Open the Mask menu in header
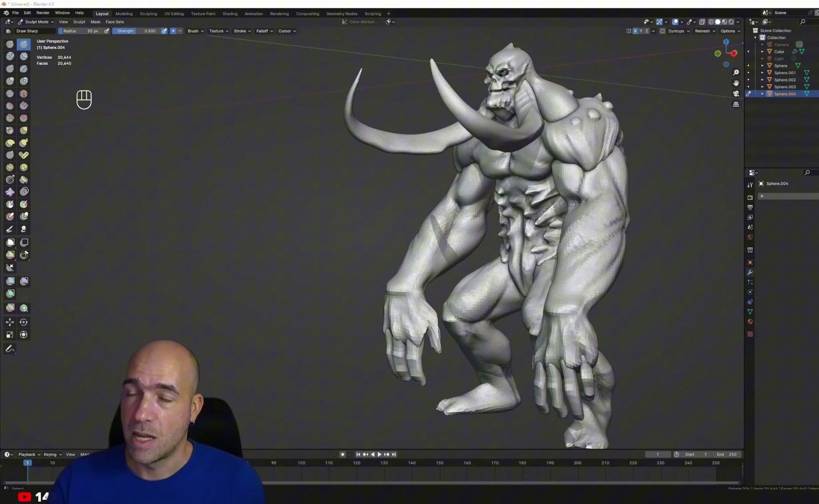The image size is (819, 504). [95, 22]
